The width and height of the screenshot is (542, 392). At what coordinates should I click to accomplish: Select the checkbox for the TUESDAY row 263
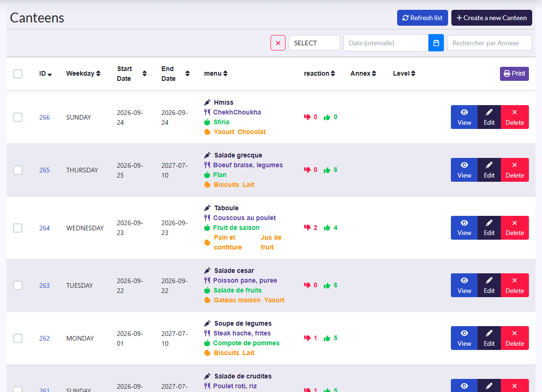coord(18,285)
